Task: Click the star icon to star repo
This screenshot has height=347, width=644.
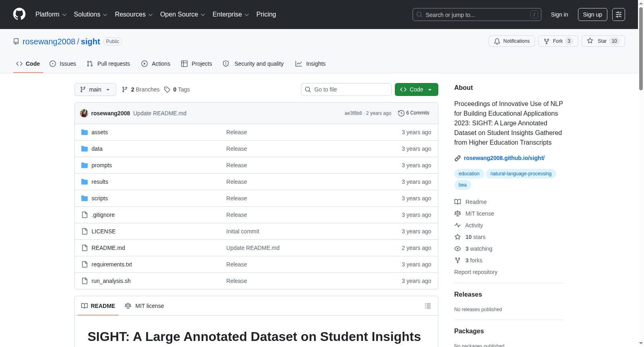Action: click(590, 41)
